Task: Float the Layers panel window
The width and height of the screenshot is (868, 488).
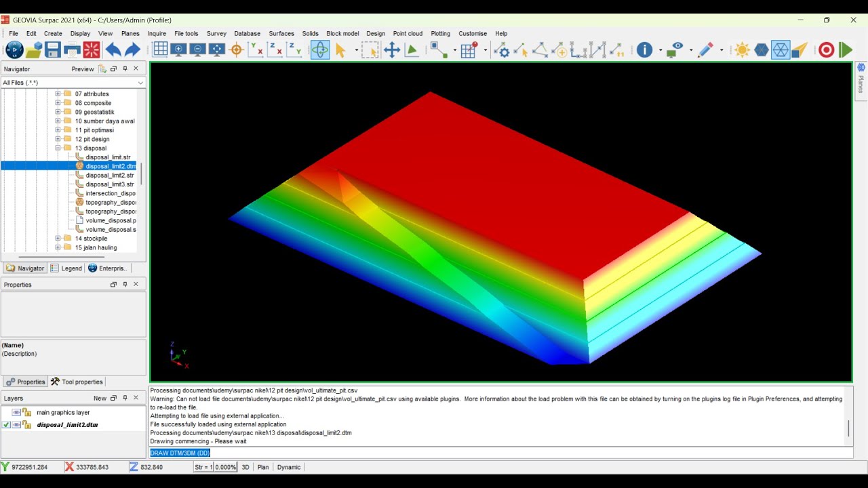Action: click(113, 399)
